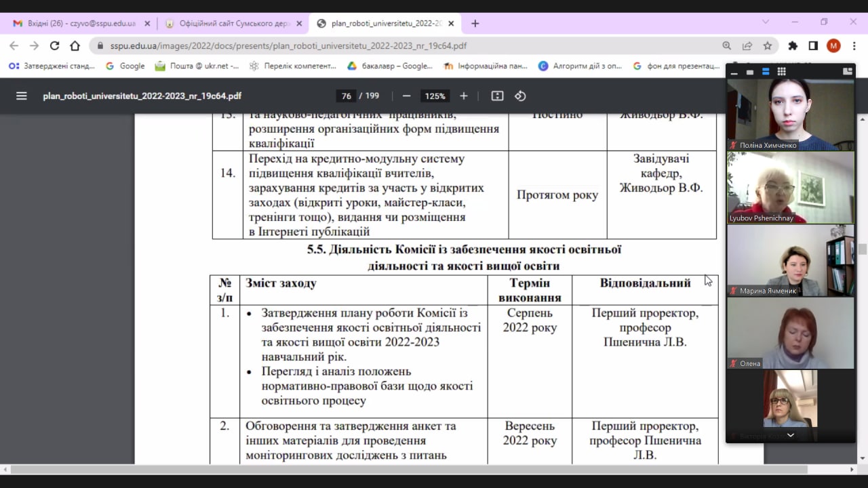Rotate the PDF counterclockwise
The width and height of the screenshot is (868, 488).
[x=520, y=96]
